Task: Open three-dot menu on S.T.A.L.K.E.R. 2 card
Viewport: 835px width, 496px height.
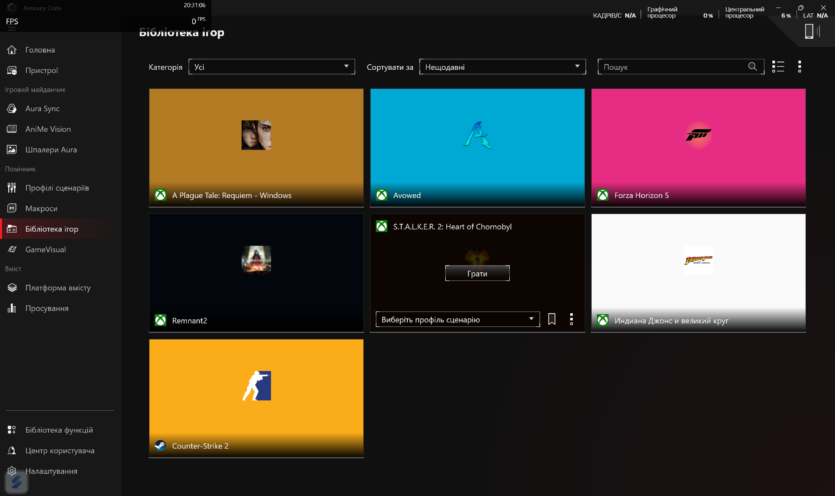Action: click(571, 319)
